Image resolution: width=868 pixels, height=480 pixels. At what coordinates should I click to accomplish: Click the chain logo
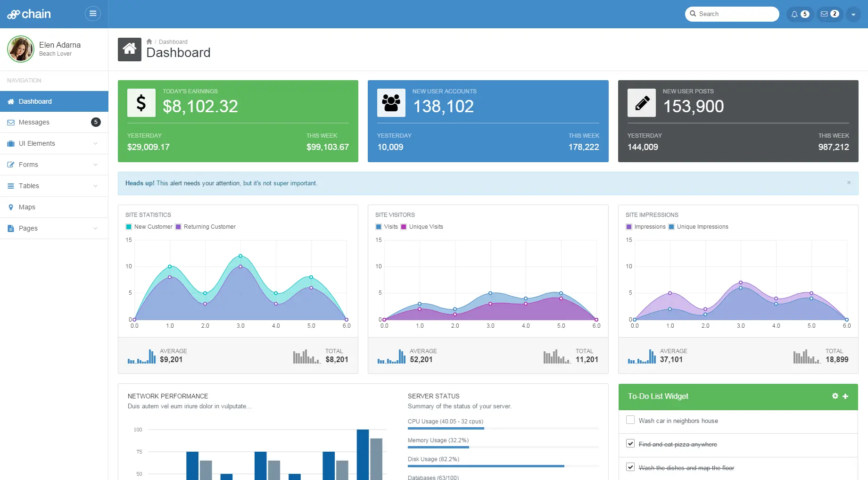click(29, 14)
